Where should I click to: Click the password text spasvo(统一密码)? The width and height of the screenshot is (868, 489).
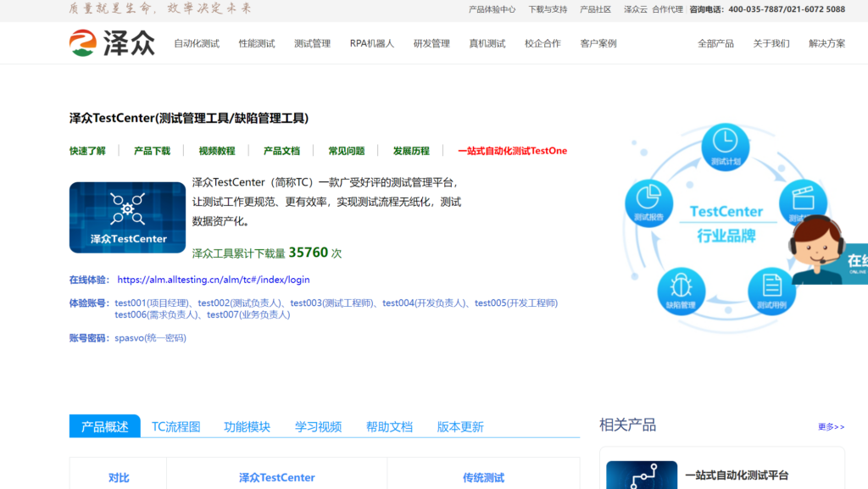(x=151, y=338)
